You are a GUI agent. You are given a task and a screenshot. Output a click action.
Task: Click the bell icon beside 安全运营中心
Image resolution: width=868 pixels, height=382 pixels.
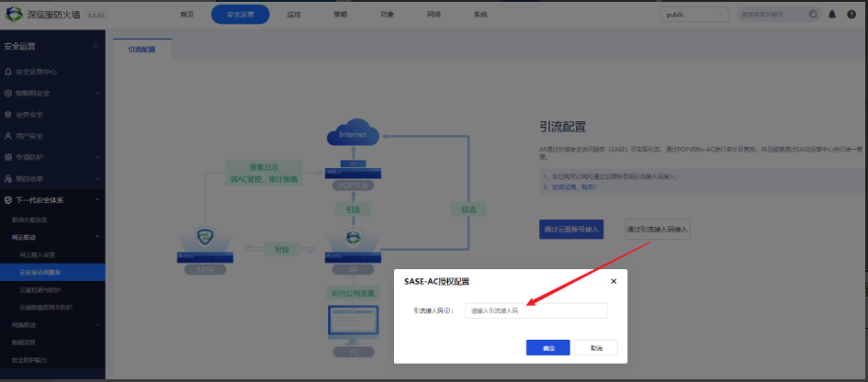(7, 72)
